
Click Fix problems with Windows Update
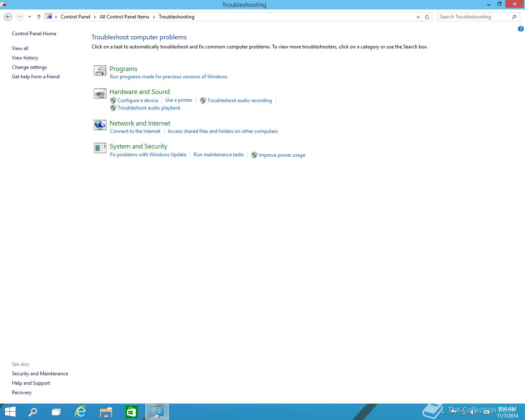click(x=148, y=155)
